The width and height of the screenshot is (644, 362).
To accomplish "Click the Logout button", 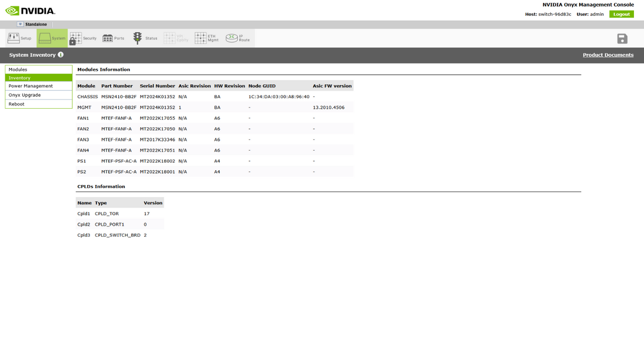I will point(621,14).
